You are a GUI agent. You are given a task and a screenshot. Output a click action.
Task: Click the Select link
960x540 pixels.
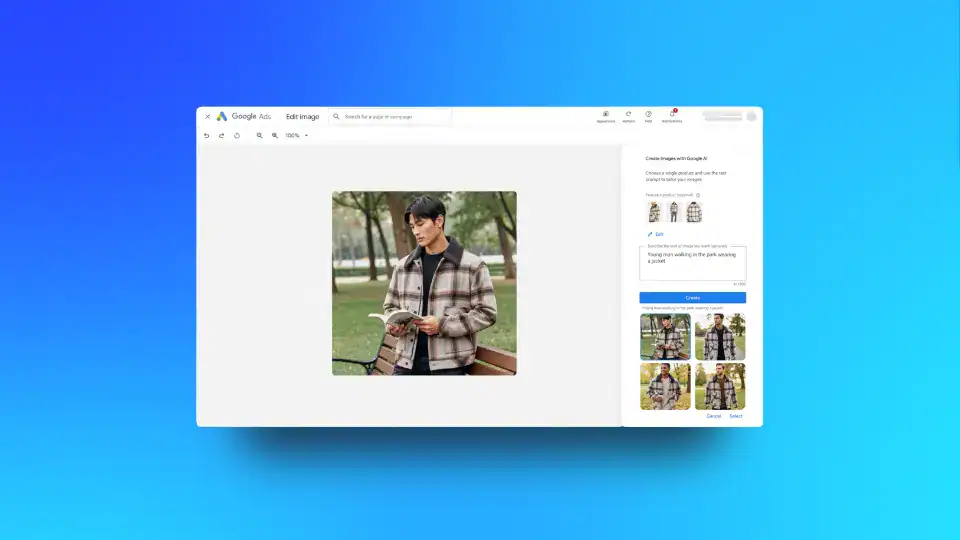[736, 416]
